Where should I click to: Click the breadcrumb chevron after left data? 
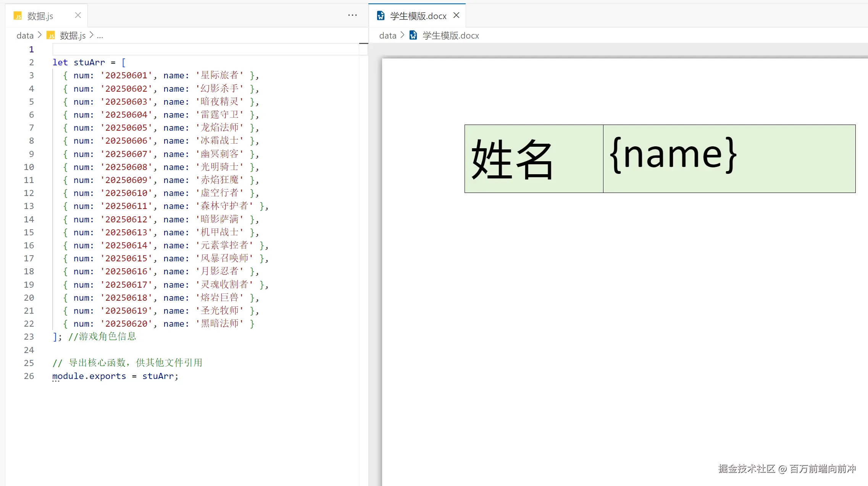tap(40, 35)
